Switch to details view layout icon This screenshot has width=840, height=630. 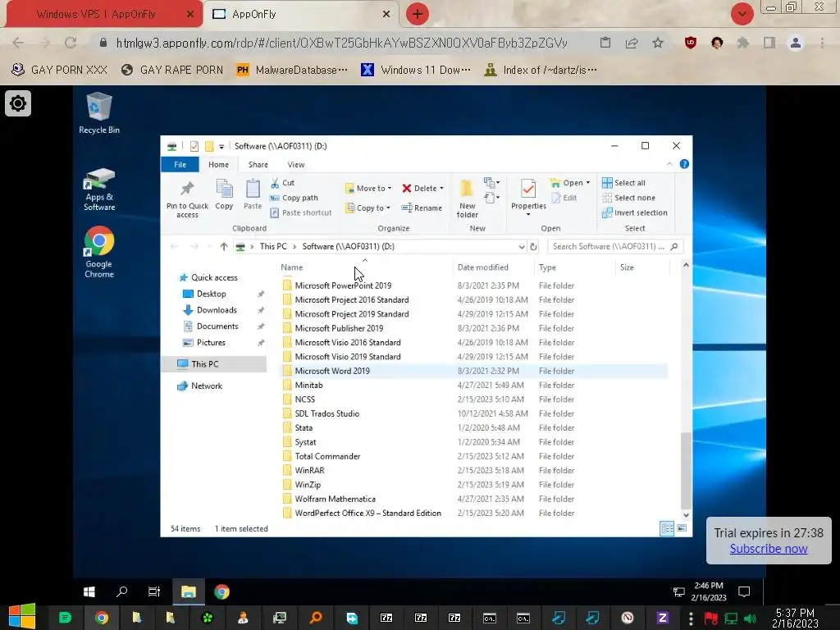click(x=667, y=528)
